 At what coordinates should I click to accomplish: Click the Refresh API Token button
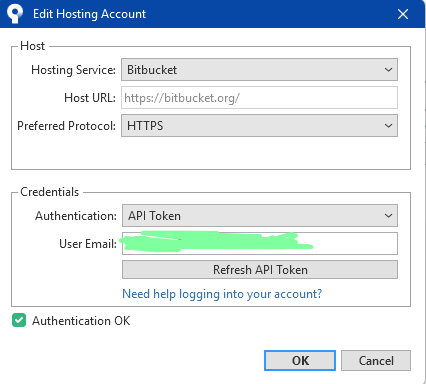tap(260, 270)
